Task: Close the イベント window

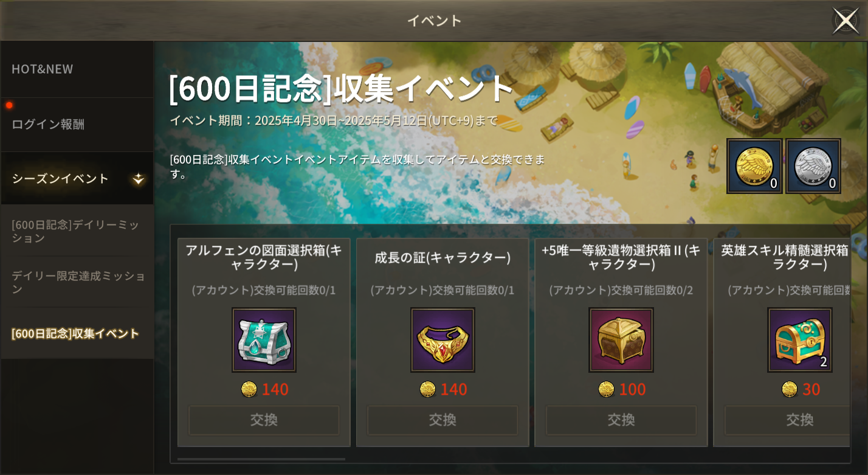Action: [x=846, y=21]
